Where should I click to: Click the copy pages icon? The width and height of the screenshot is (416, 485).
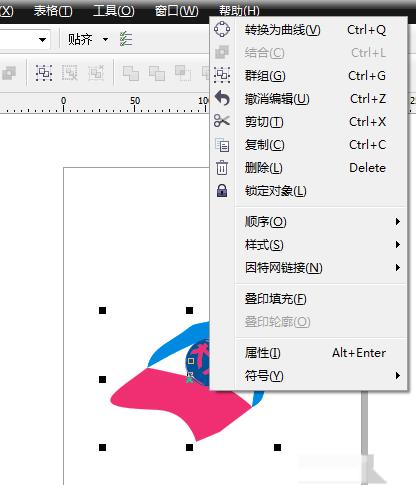tap(222, 145)
